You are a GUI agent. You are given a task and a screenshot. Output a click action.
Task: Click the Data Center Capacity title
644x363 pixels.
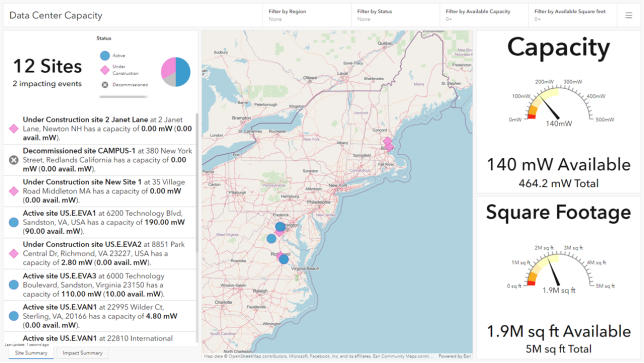point(56,16)
